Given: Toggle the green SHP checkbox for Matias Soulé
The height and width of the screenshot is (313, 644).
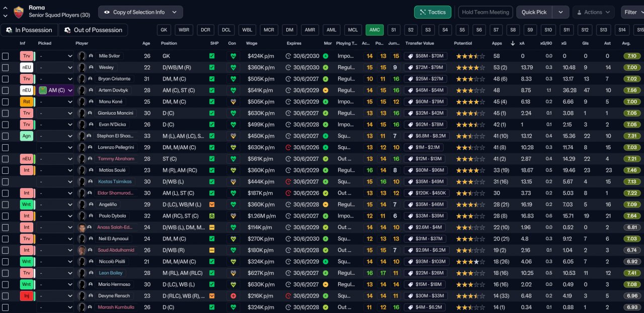Looking at the screenshot, I should [x=212, y=170].
